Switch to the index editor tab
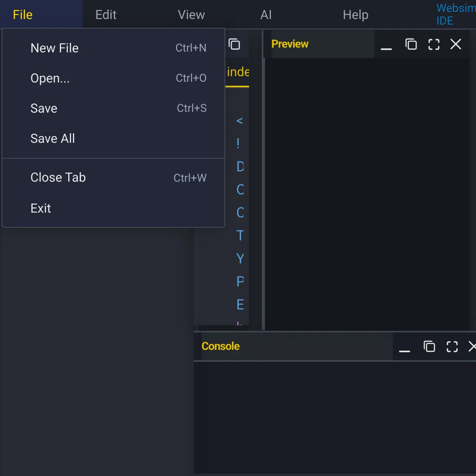476x476 pixels. pyautogui.click(x=238, y=73)
